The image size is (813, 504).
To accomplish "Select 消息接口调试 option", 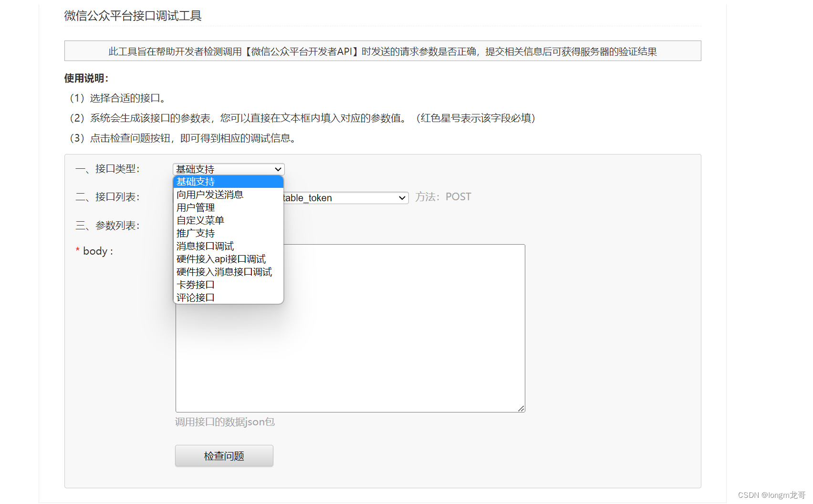I will point(229,246).
